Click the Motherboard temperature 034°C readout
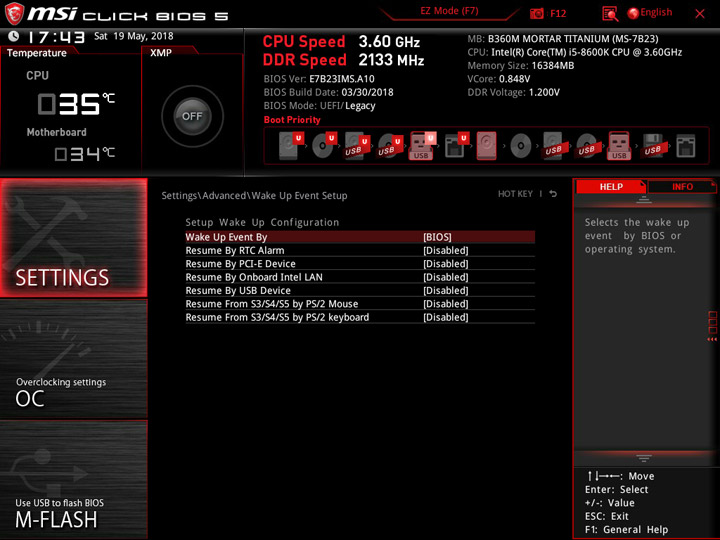Screen dimensions: 720x540 coord(84,153)
